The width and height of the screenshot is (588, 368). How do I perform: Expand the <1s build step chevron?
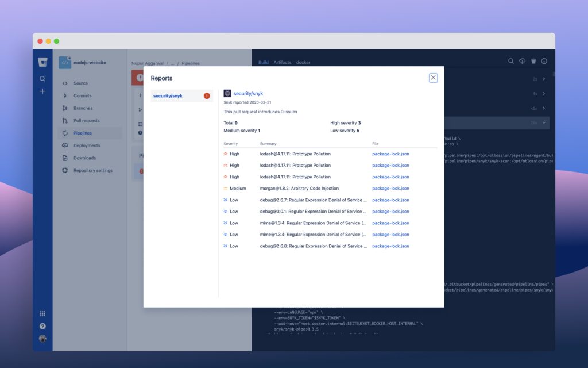pyautogui.click(x=544, y=108)
